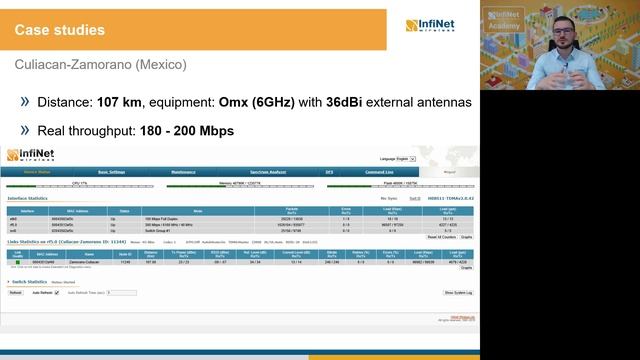Click the 'Switch Group #1' mode cell
The height and width of the screenshot is (360, 640).
point(158,231)
